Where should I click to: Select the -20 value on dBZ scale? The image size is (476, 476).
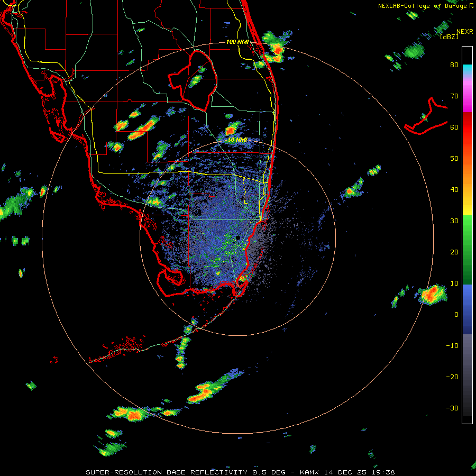click(452, 377)
